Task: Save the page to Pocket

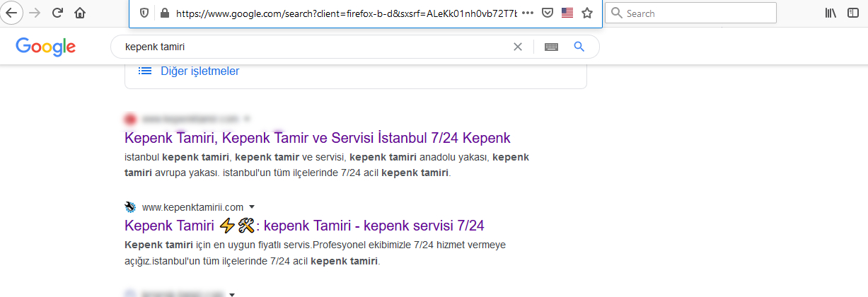Action: [x=548, y=13]
